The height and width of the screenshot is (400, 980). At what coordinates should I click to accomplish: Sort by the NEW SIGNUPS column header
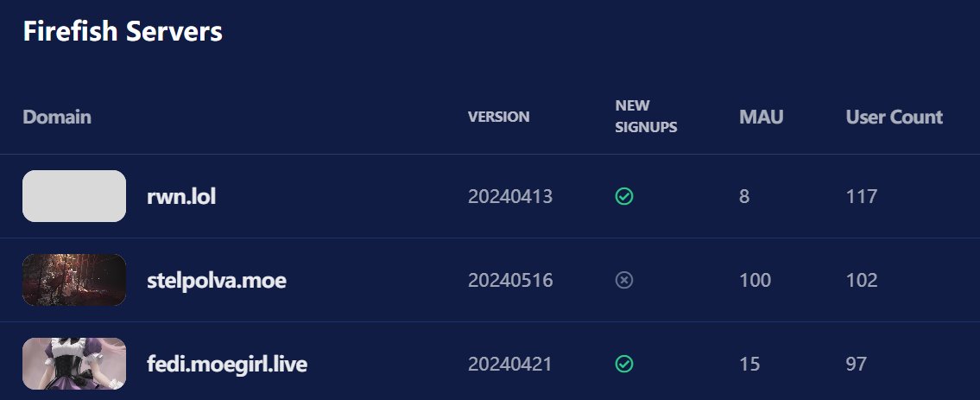(646, 117)
